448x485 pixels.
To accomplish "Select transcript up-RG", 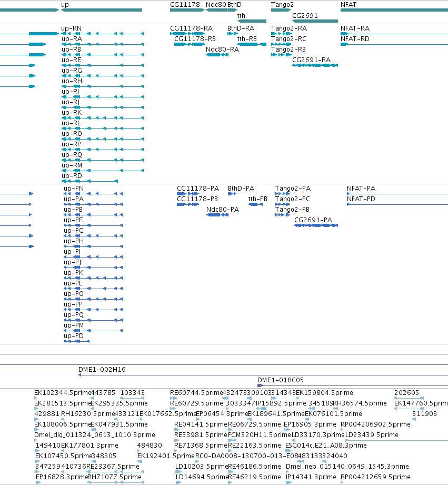I will click(x=72, y=71).
